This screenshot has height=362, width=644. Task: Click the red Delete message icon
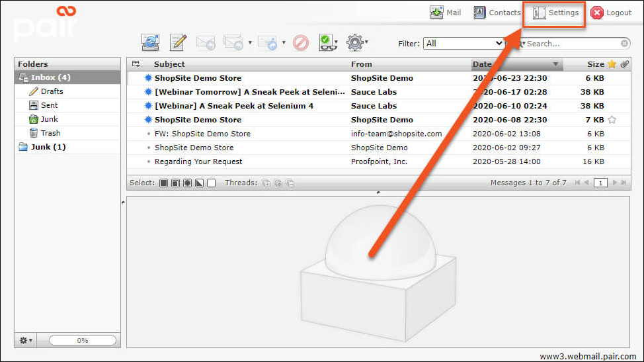[301, 42]
